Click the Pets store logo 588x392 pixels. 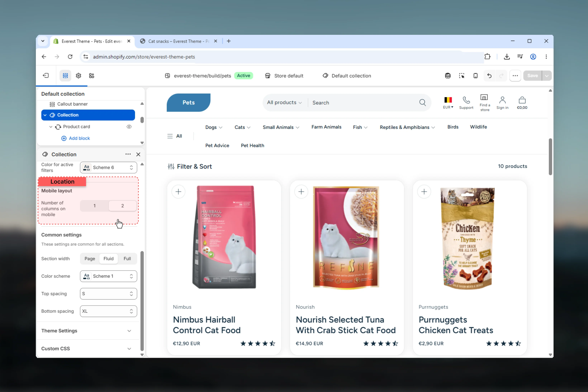click(188, 103)
